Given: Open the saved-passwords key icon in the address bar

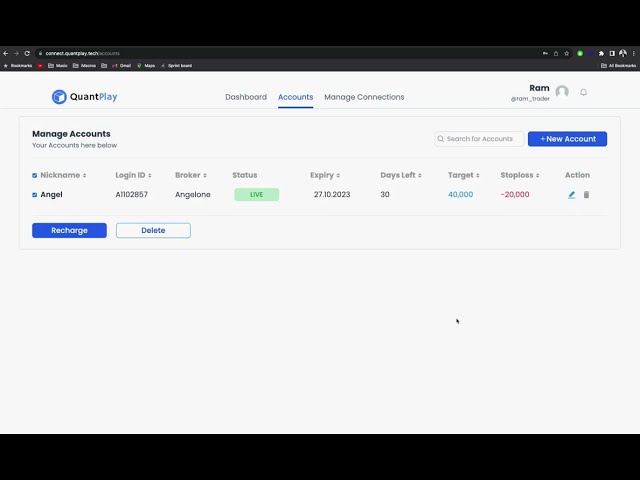Looking at the screenshot, I should point(545,53).
